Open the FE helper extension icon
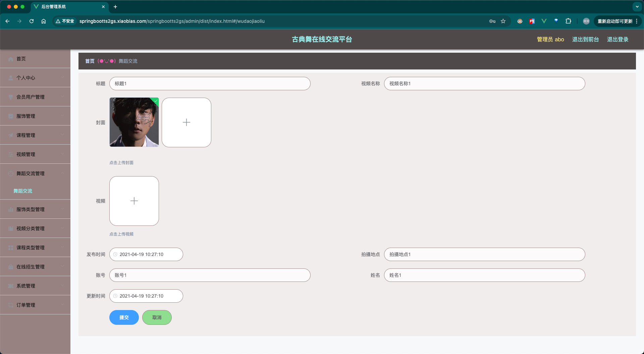 532,21
